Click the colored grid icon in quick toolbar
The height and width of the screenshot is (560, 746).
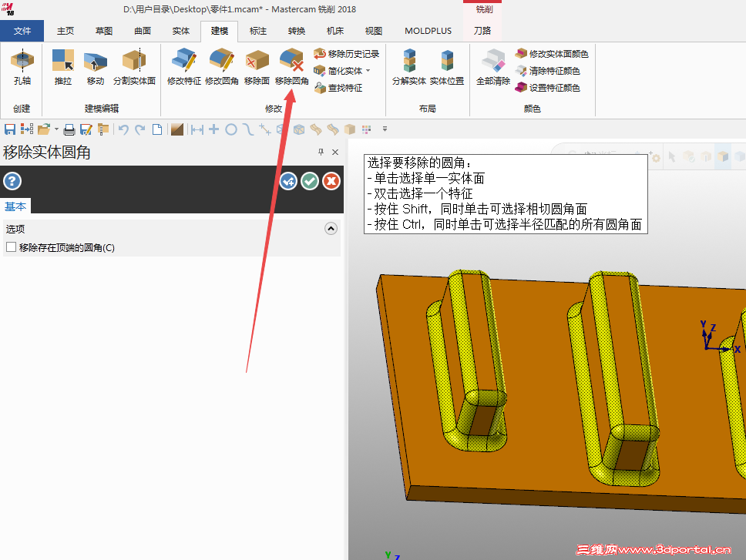tap(366, 129)
